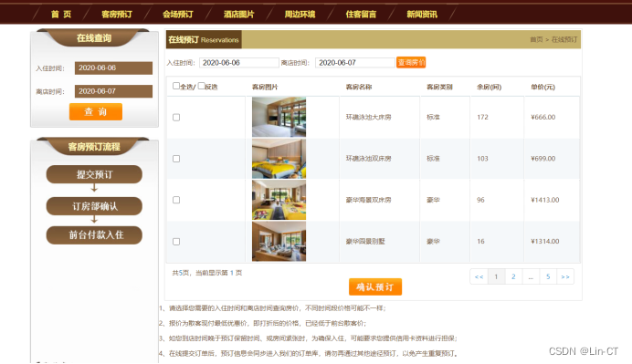Image resolution: width=632 pixels, height=364 pixels.
Task: Click the 确认预订 button
Action: pos(375,286)
